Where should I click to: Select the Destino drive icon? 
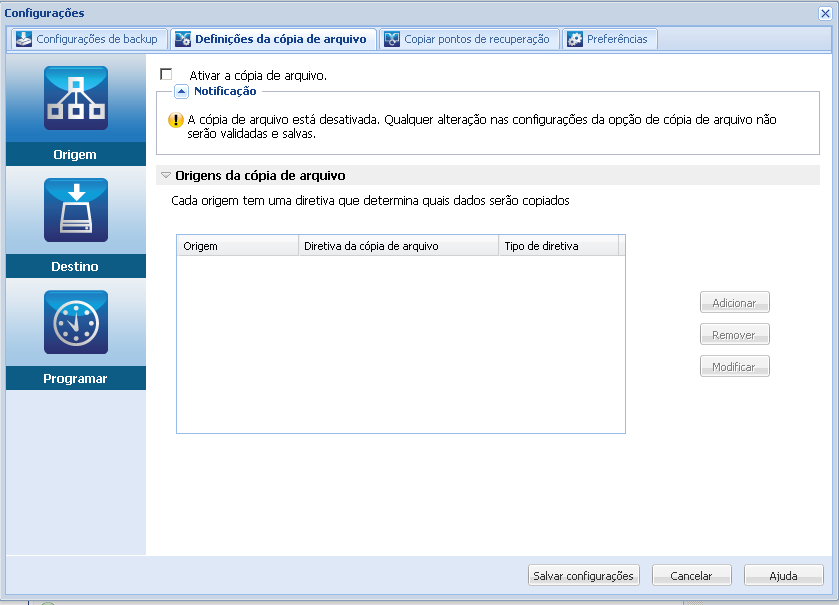[76, 210]
